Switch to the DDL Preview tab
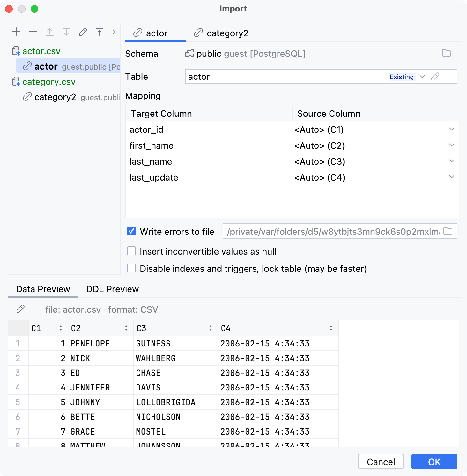467x476 pixels. pyautogui.click(x=112, y=289)
